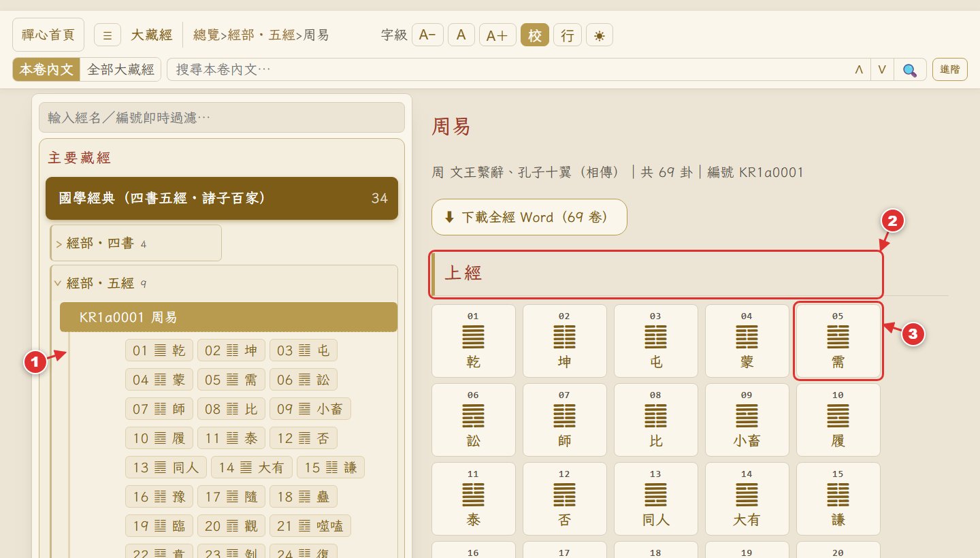This screenshot has height=558, width=980.
Task: Open hexagram card 09 小畜
Action: [747, 420]
